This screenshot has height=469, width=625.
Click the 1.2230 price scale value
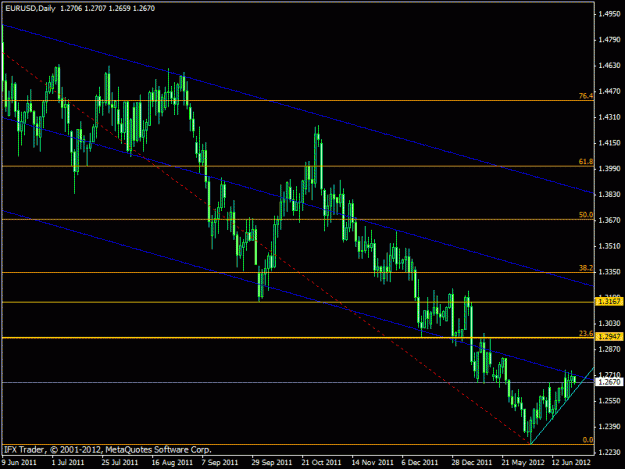pos(609,452)
